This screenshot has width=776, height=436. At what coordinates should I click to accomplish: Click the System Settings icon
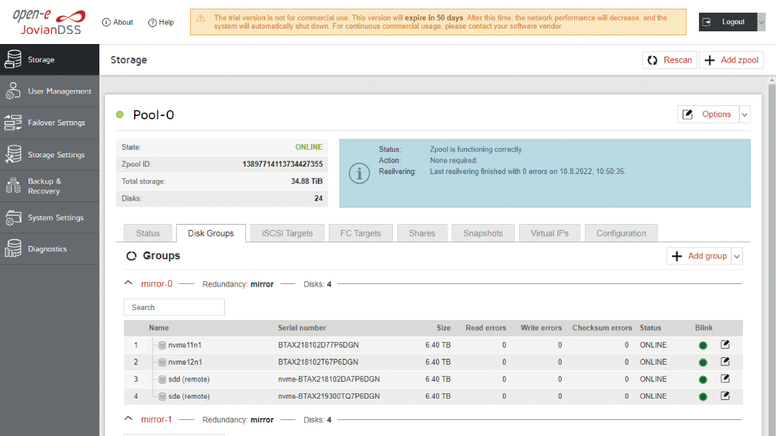click(x=13, y=217)
